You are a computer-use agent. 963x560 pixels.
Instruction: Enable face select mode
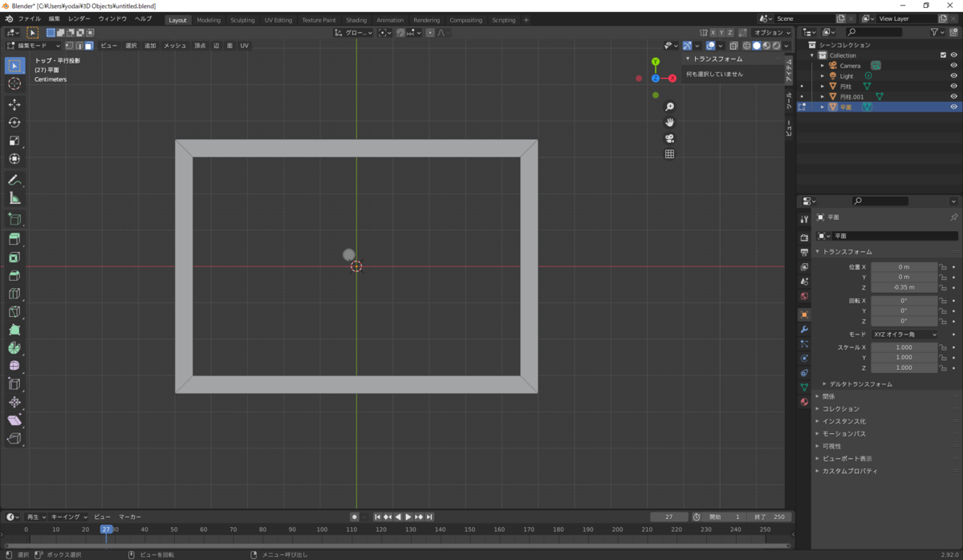pyautogui.click(x=88, y=46)
